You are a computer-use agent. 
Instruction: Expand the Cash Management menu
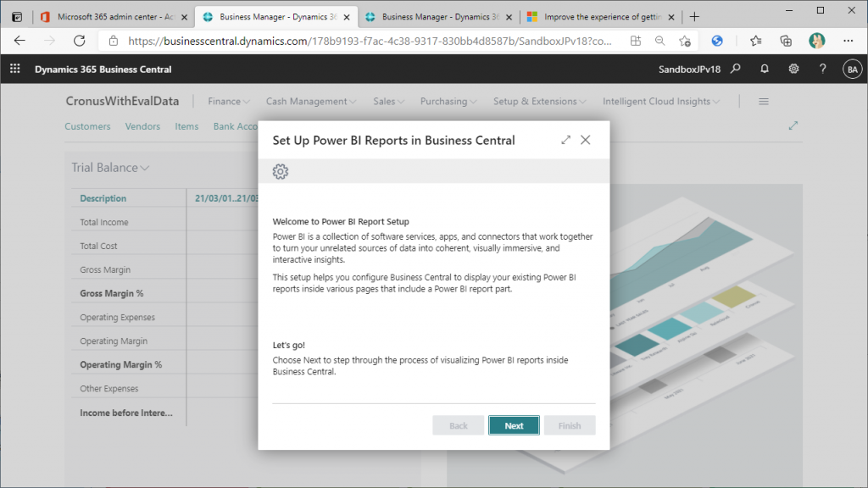click(x=311, y=102)
